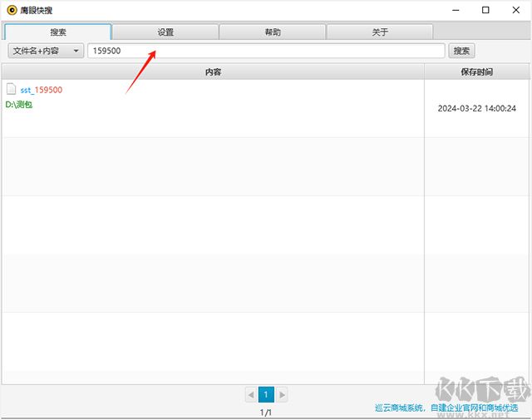Image resolution: width=532 pixels, height=420 pixels.
Task: Switch to the 关于 tab
Action: 380,32
